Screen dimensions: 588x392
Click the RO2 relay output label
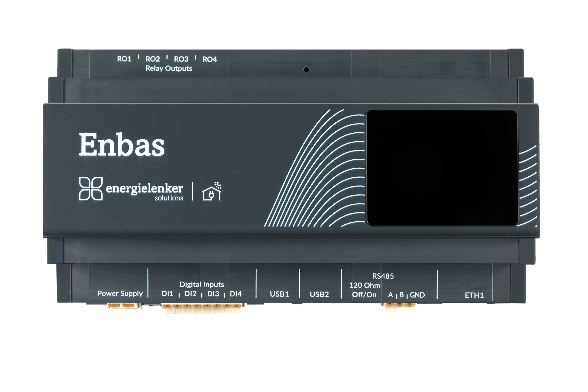point(153,59)
